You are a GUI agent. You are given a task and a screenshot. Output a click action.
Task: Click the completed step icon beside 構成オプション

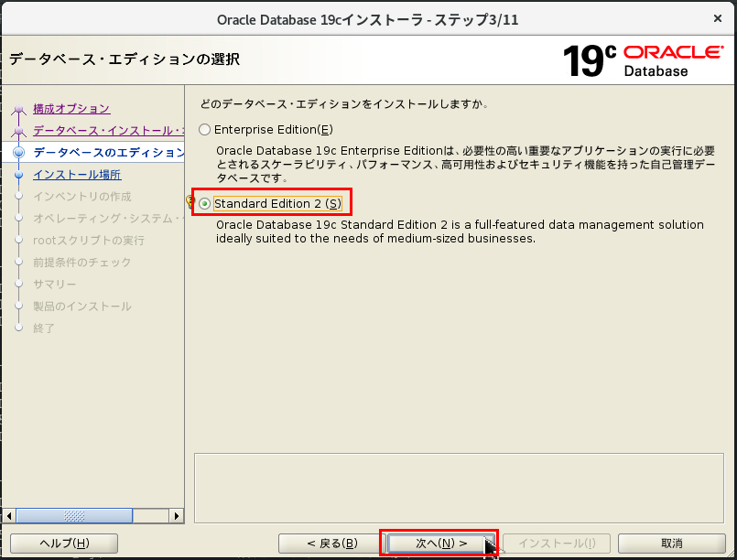tap(19, 109)
